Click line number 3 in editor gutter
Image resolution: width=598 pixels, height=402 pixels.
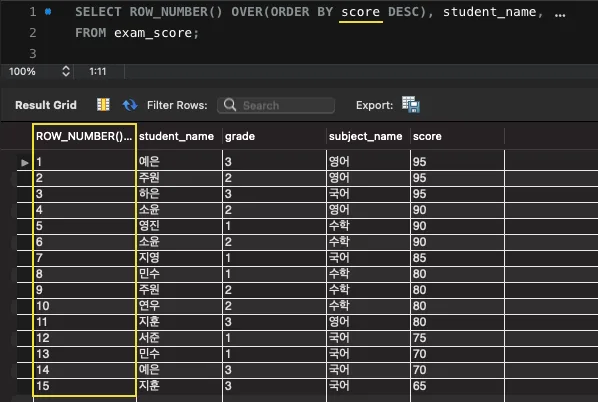click(x=33, y=53)
